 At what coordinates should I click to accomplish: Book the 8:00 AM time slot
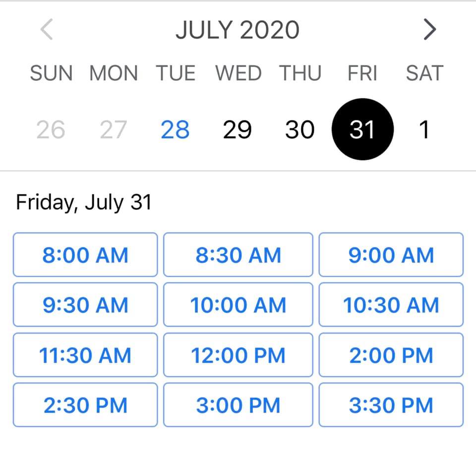tap(85, 255)
